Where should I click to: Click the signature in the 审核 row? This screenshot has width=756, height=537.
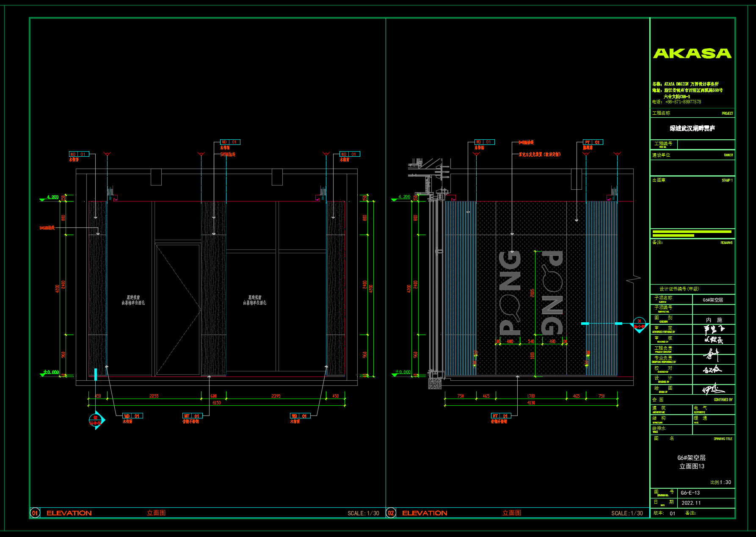click(714, 340)
